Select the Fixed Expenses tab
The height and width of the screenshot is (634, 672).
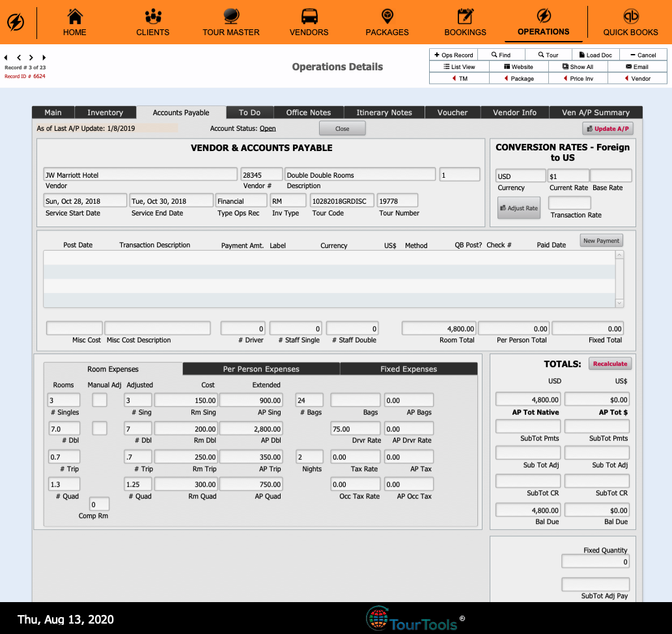[x=409, y=369]
